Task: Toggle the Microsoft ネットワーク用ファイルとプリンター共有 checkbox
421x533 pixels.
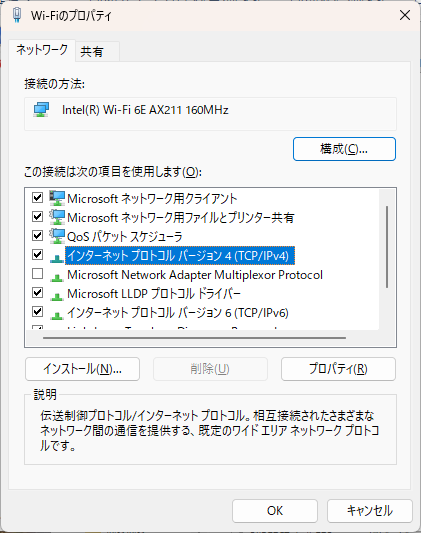Action: click(x=37, y=217)
